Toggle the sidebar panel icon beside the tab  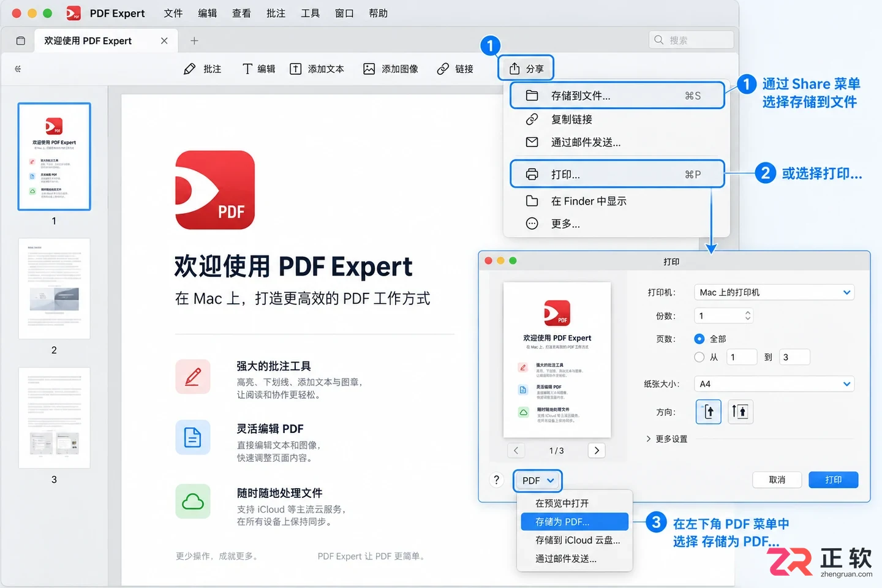tap(20, 40)
